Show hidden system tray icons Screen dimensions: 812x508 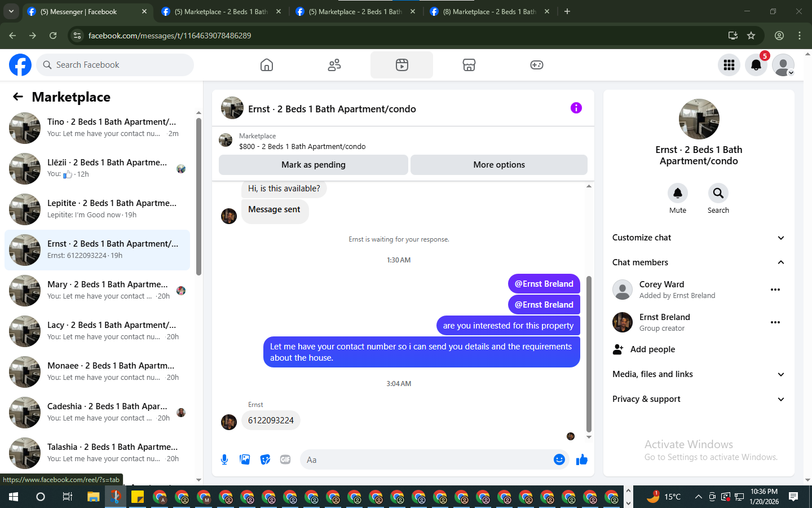coord(698,497)
